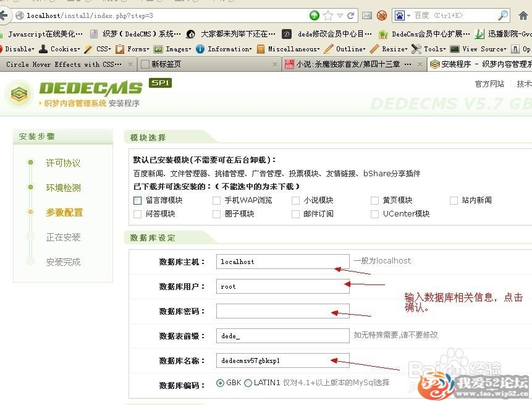
Task: Click the 参数配置 install step
Action: 64,213
